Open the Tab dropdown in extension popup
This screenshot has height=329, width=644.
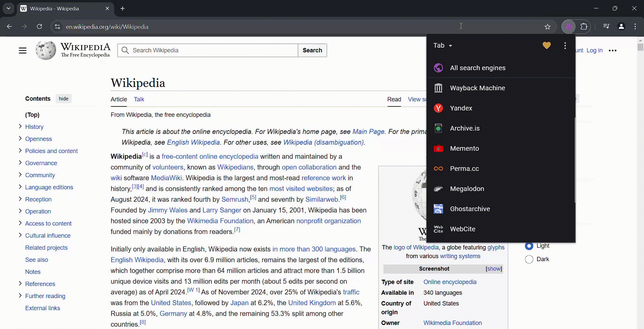coord(442,46)
